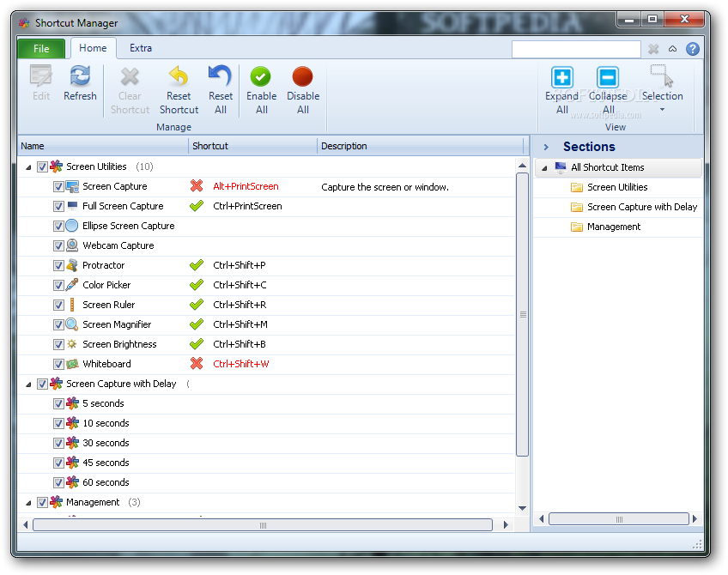Click the Screen Magnifier icon

[72, 324]
